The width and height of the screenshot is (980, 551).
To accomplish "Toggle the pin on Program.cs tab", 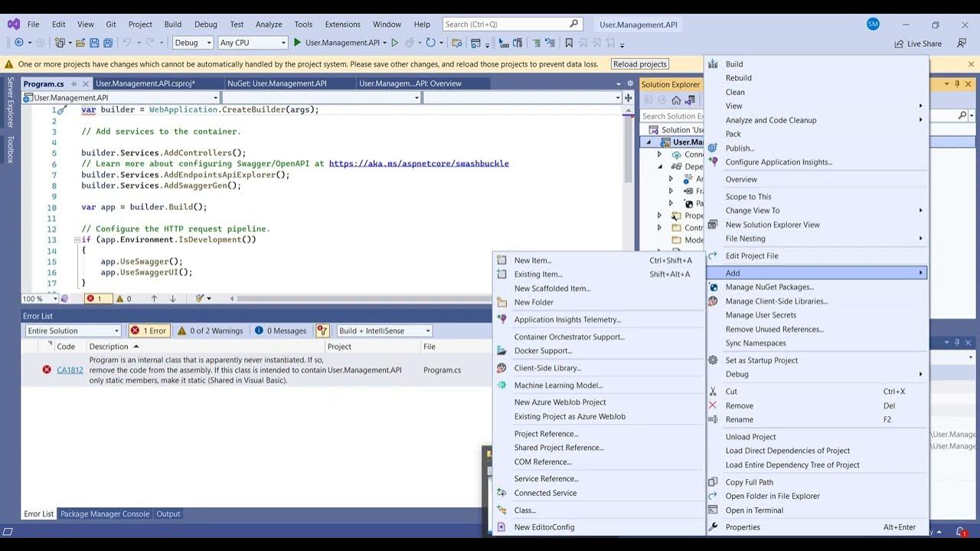I will point(74,83).
